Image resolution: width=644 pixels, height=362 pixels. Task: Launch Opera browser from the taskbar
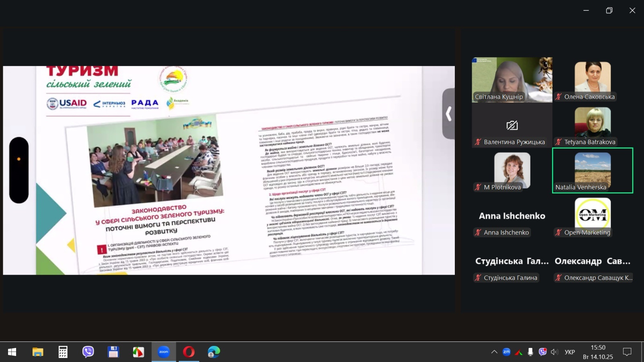(188, 352)
